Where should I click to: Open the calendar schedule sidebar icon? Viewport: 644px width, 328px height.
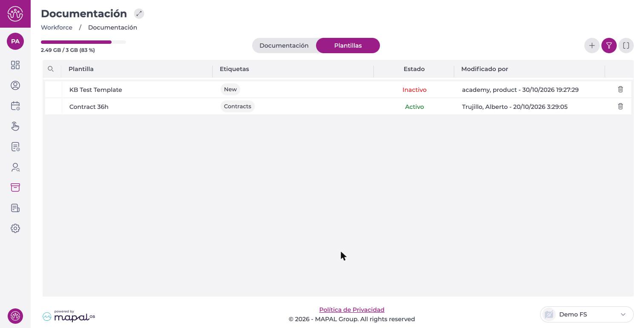click(15, 106)
